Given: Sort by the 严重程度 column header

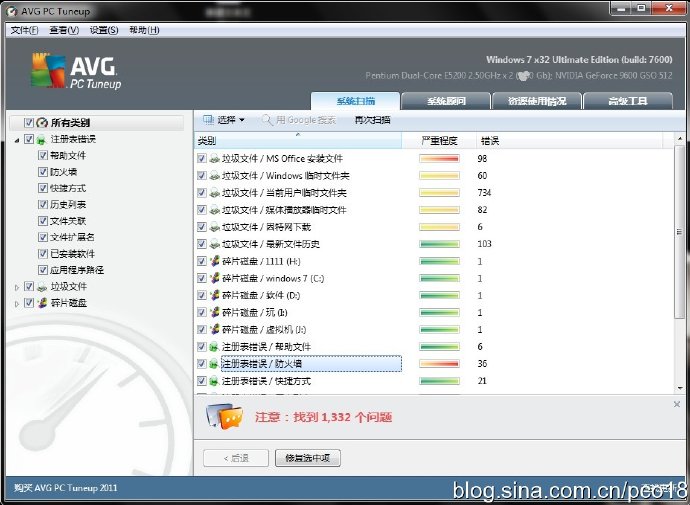Looking at the screenshot, I should [439, 141].
